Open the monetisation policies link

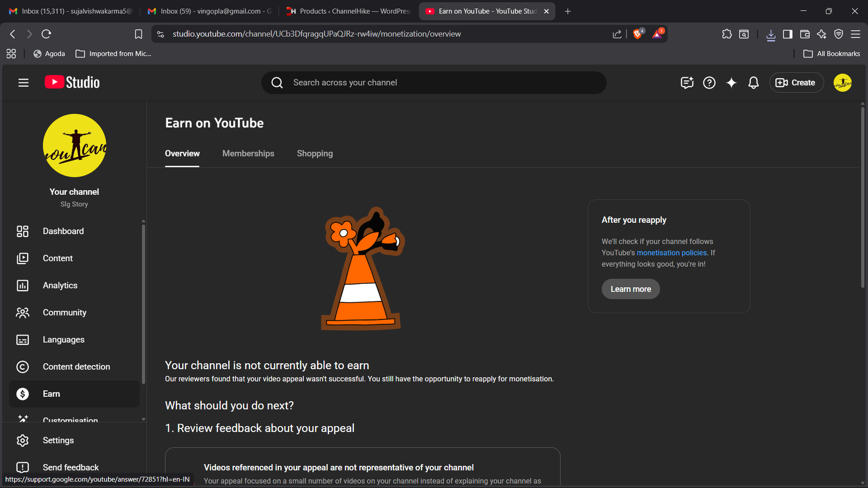coord(672,253)
